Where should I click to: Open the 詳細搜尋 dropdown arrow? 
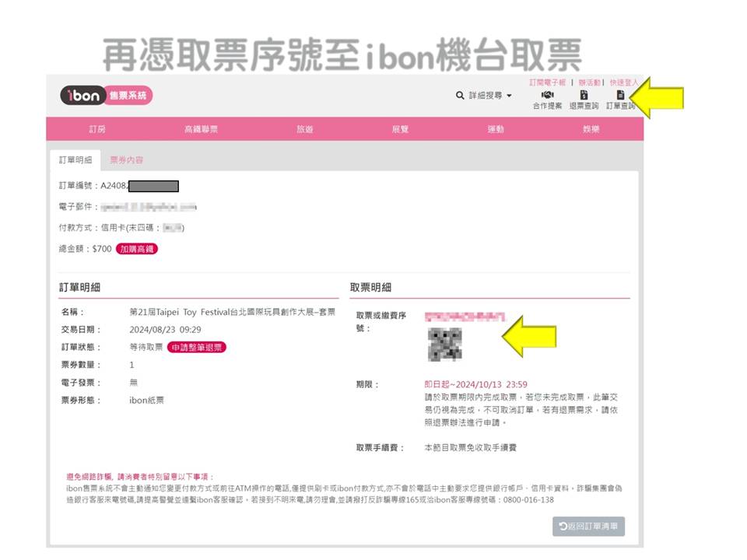click(509, 96)
